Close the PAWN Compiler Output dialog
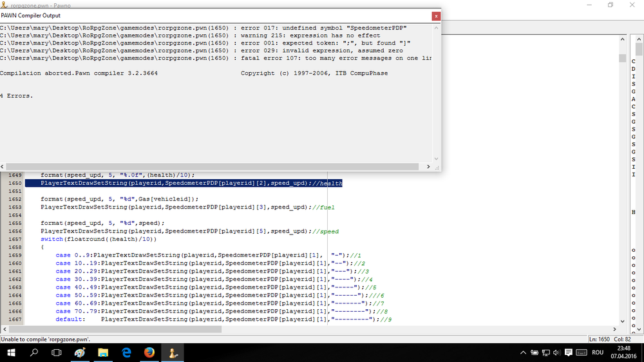This screenshot has width=644, height=362. point(436,16)
